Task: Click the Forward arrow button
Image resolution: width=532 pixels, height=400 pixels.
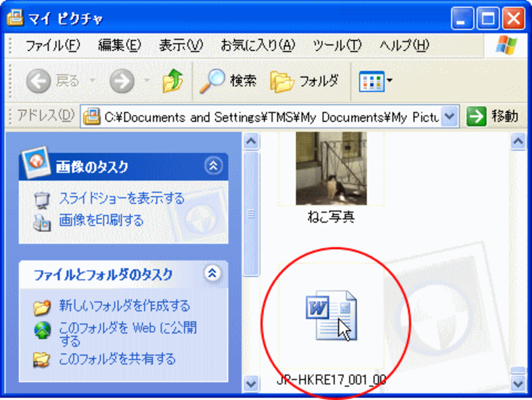Action: pos(122,81)
